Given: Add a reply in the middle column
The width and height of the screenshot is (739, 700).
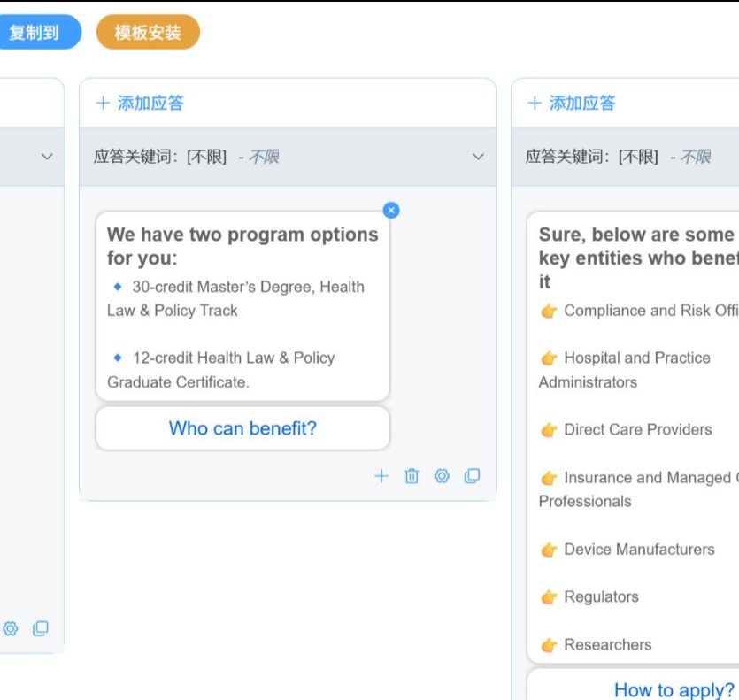Looking at the screenshot, I should click(140, 103).
